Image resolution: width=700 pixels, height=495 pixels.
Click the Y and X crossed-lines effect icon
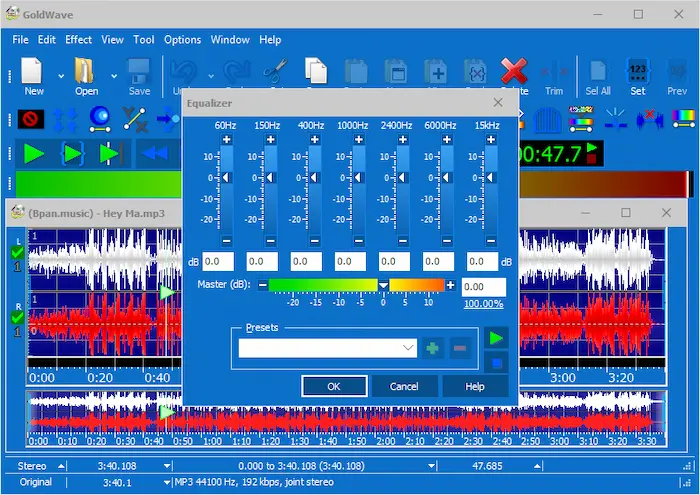tap(135, 119)
